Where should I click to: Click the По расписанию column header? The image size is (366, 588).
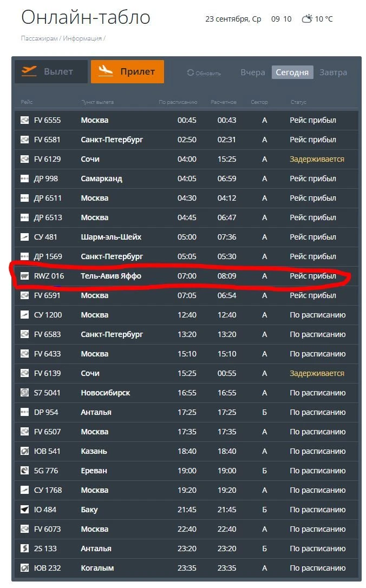[178, 102]
